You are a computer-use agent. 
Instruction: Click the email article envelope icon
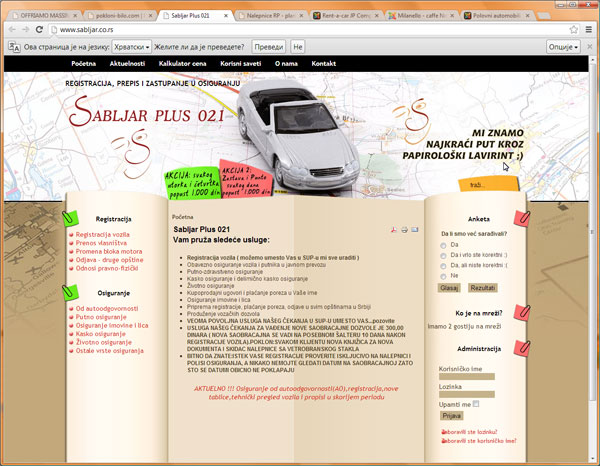415,230
